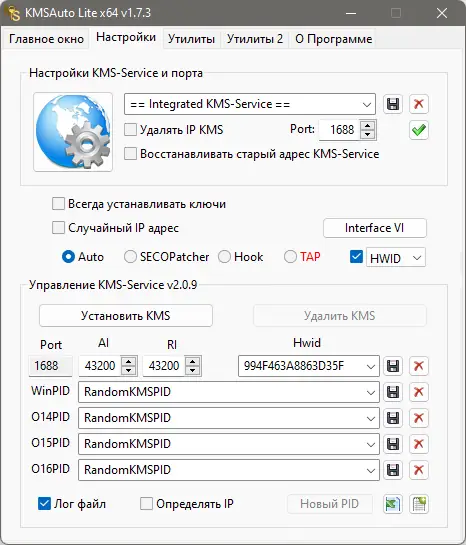Delete the WinPID value

pos(419,392)
